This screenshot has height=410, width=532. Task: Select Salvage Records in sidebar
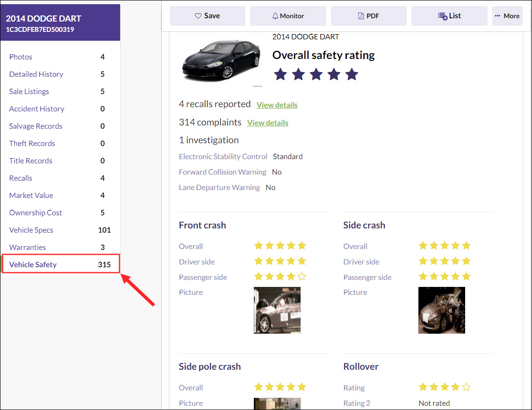click(36, 126)
